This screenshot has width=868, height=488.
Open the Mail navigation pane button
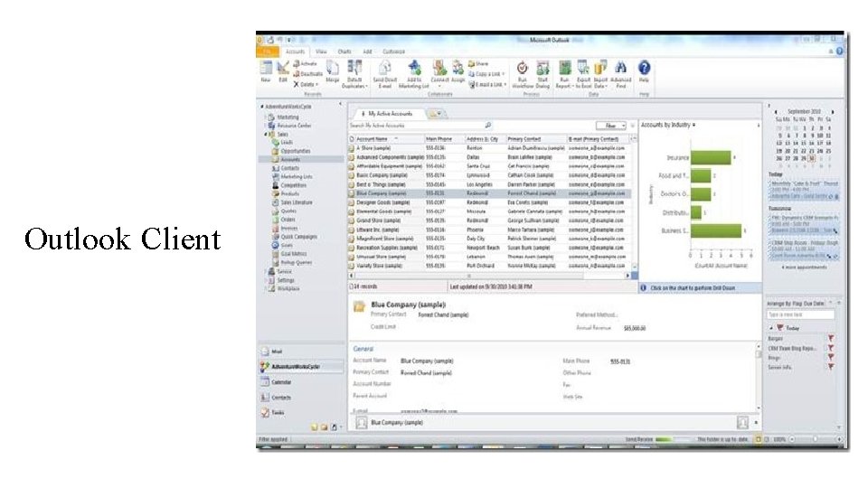click(x=302, y=352)
